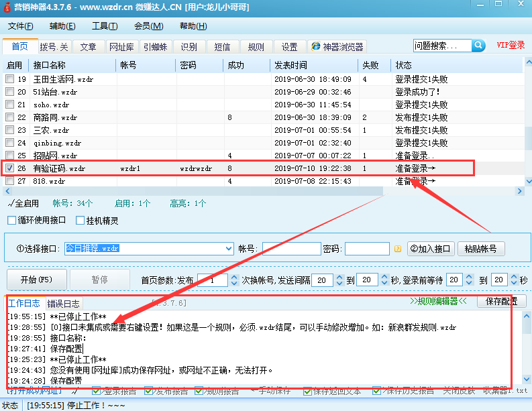Open the 神器浏览器 tab
Viewport: 532px width, 411px height.
point(337,46)
